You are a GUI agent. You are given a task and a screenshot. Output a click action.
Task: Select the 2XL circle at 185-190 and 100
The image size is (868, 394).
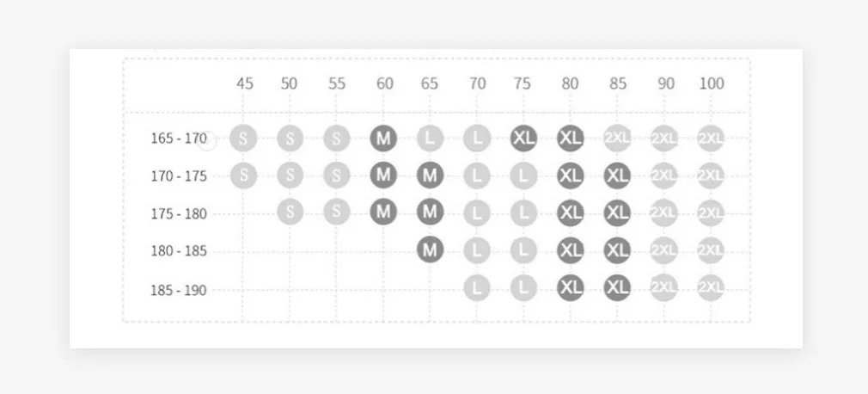pyautogui.click(x=711, y=287)
